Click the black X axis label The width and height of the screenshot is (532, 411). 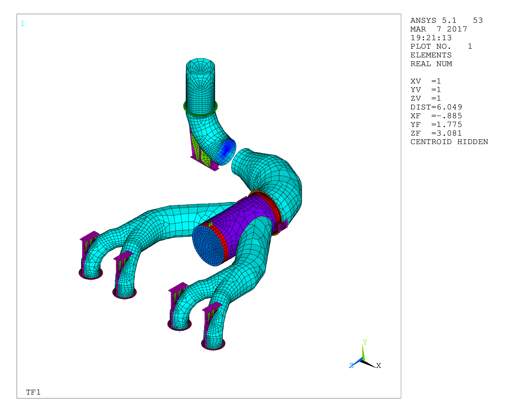(378, 365)
